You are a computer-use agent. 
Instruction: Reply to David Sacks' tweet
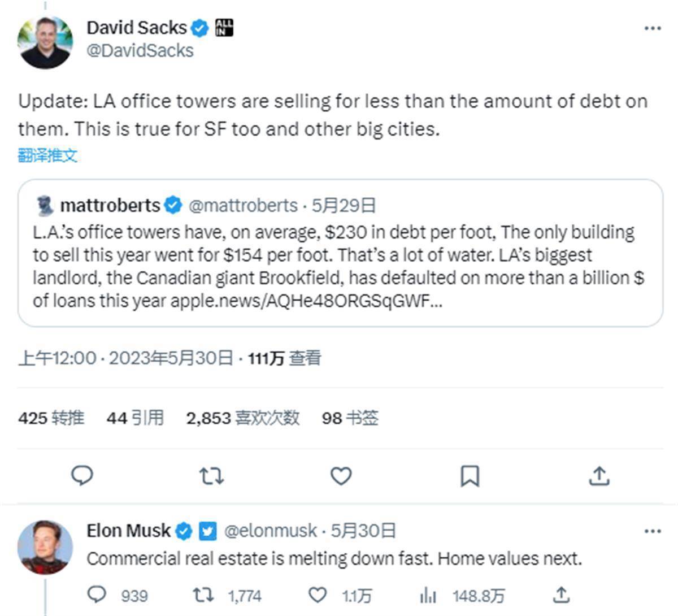coord(82,476)
